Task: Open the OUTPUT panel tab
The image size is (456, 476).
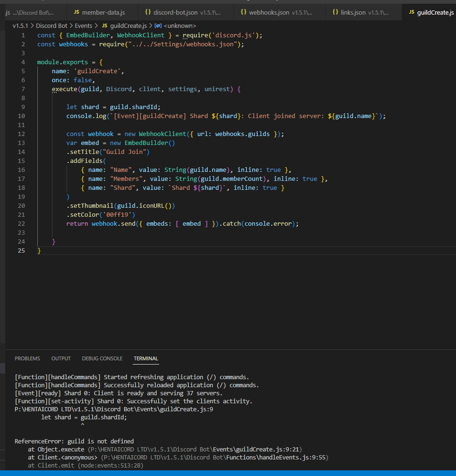Action: (x=61, y=358)
